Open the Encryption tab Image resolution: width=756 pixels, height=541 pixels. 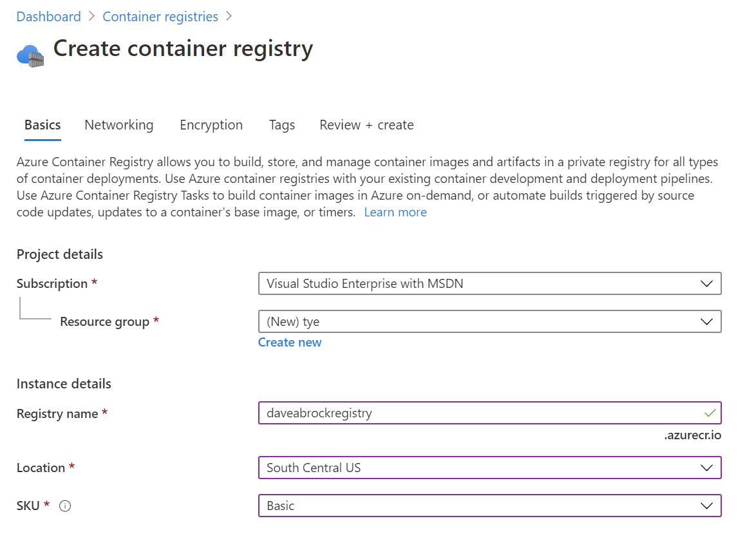211,124
